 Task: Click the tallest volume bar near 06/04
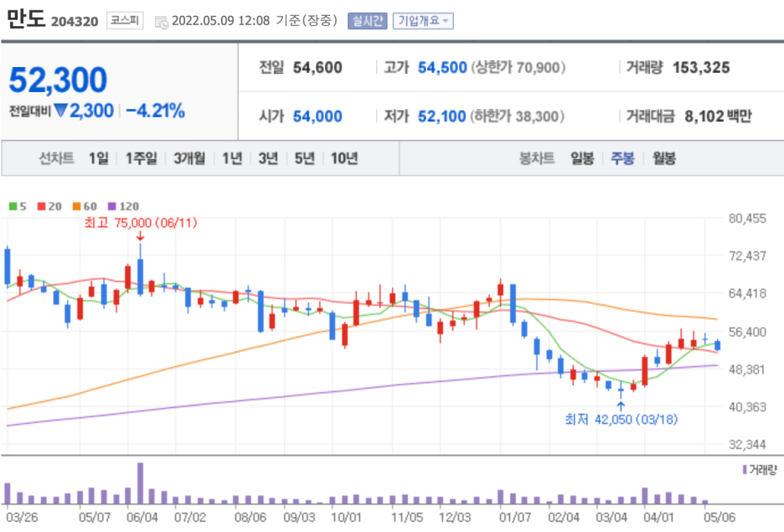point(140,483)
